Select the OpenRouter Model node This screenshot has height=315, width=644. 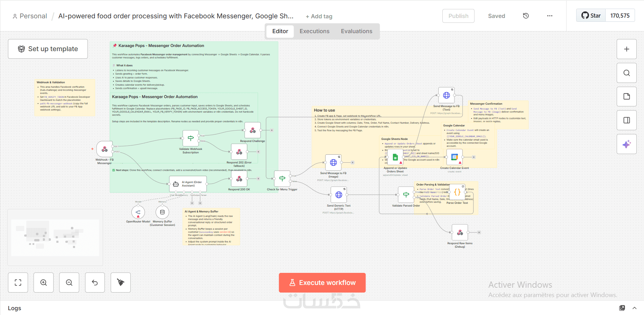(138, 212)
